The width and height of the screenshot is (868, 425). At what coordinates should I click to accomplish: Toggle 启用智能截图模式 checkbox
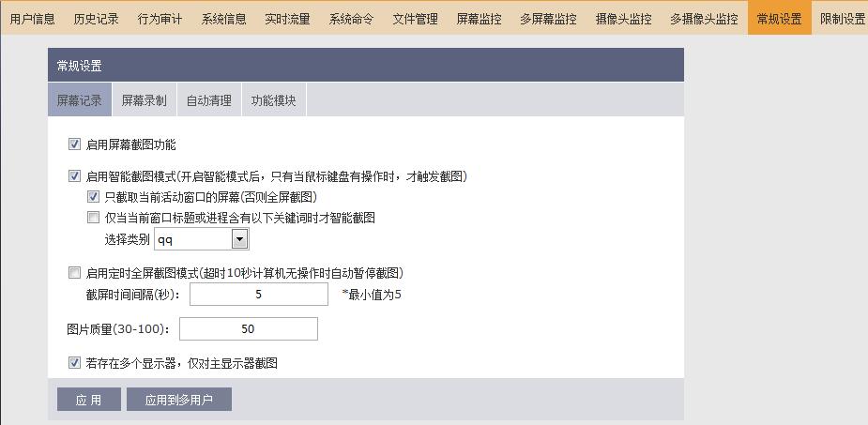74,175
